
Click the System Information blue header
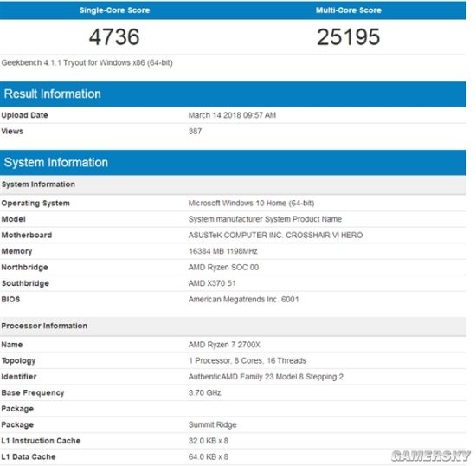click(x=233, y=163)
